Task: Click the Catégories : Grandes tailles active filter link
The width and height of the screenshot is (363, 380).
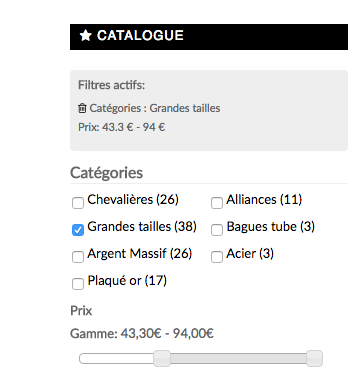Action: point(155,108)
